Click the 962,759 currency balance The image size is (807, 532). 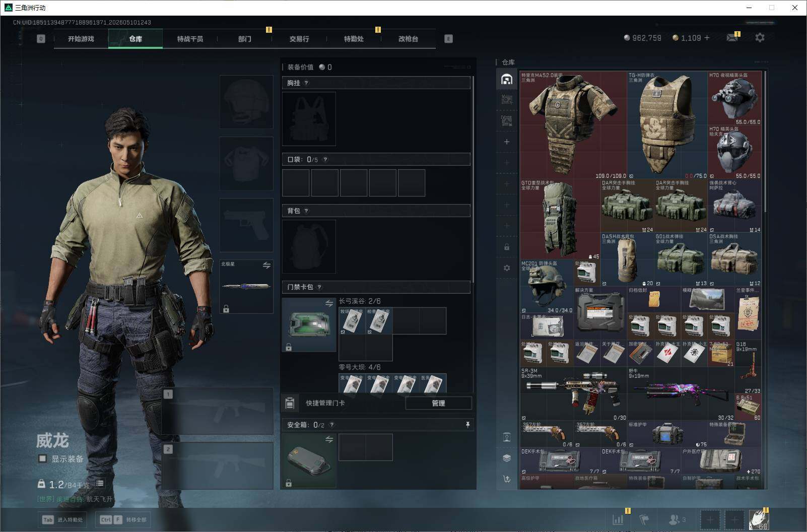tap(642, 38)
